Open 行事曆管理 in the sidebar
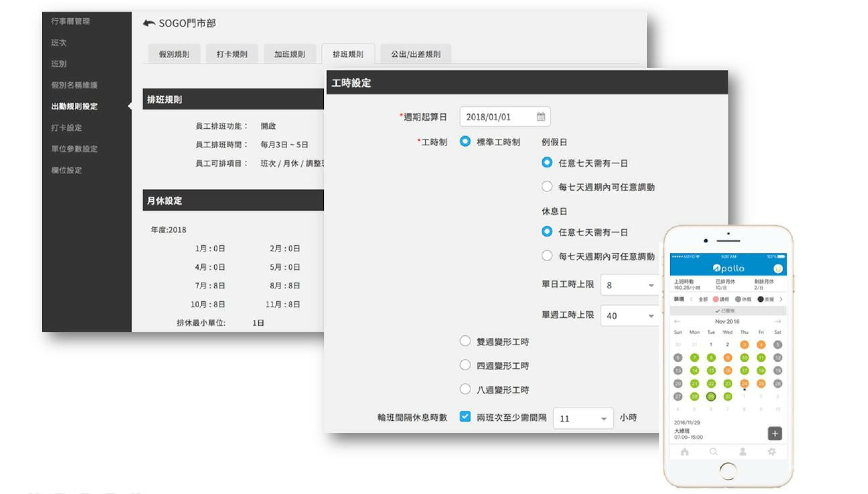The height and width of the screenshot is (494, 868). click(71, 21)
